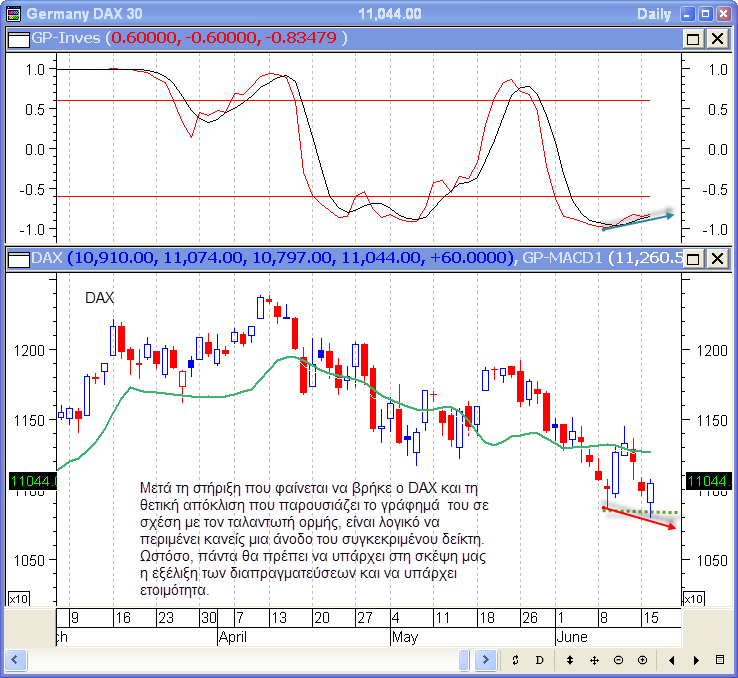
Task: Click the 1050 label on left price axis
Action: [29, 560]
